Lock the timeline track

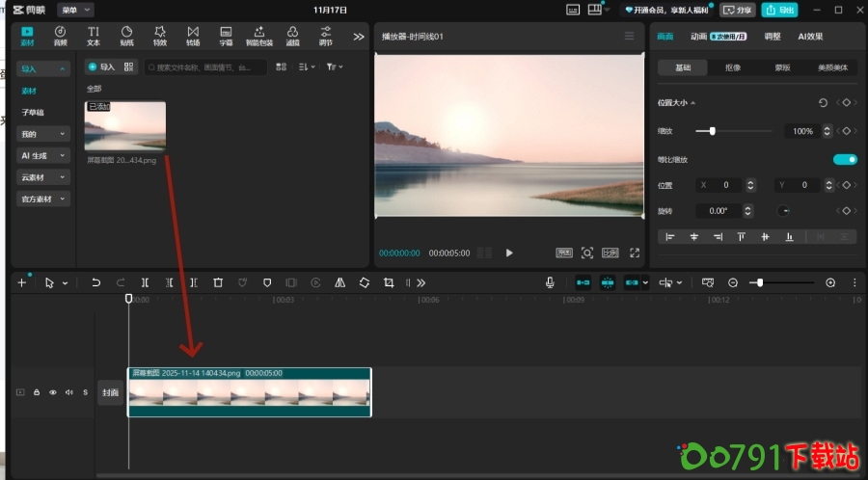[x=37, y=392]
